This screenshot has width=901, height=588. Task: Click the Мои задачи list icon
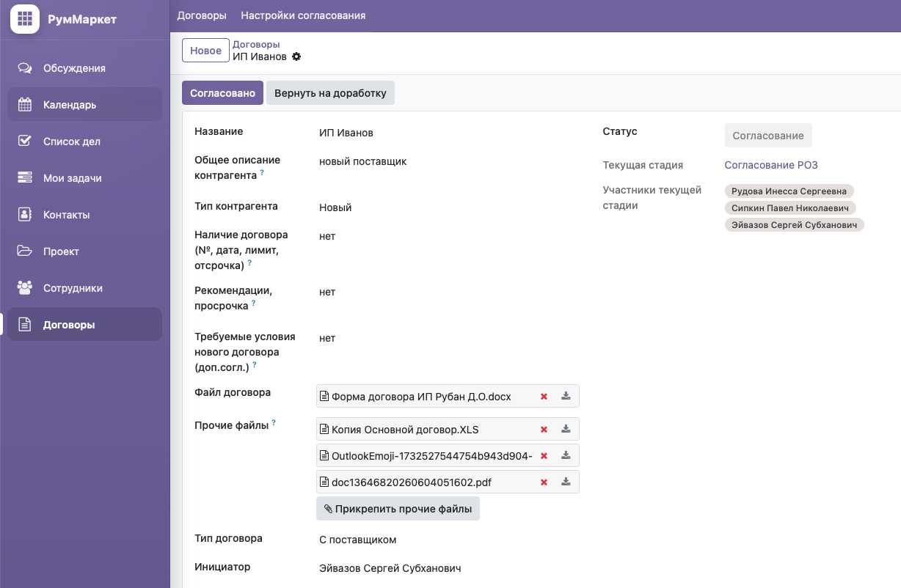(25, 178)
